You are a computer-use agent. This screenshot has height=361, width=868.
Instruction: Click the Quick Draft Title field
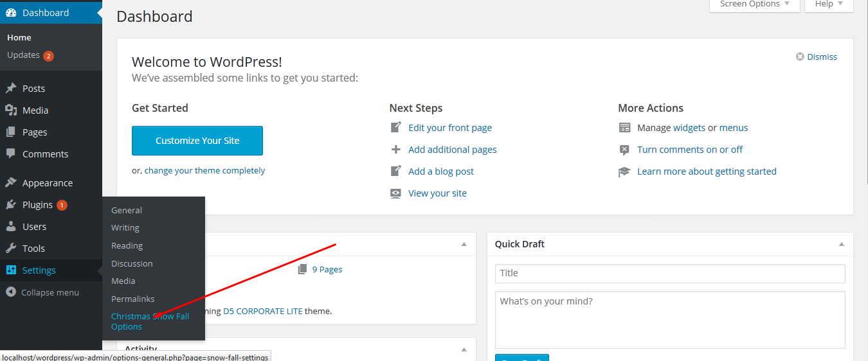pyautogui.click(x=670, y=273)
